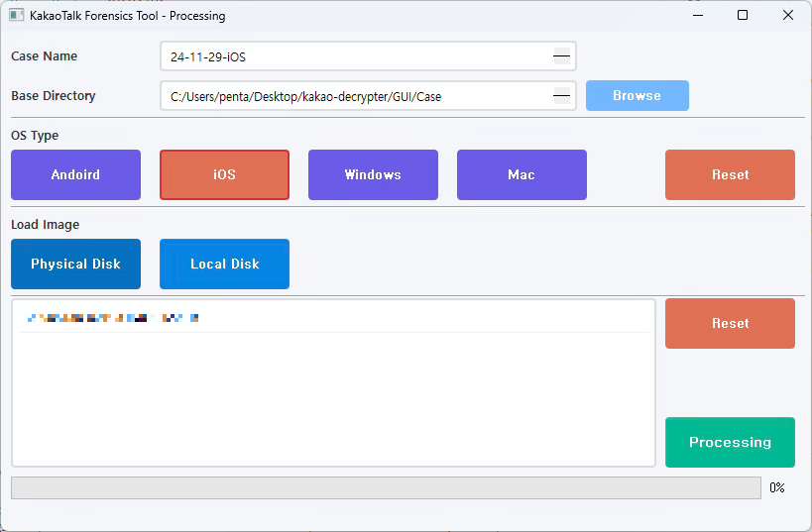Load image from Physical Disk

[75, 264]
